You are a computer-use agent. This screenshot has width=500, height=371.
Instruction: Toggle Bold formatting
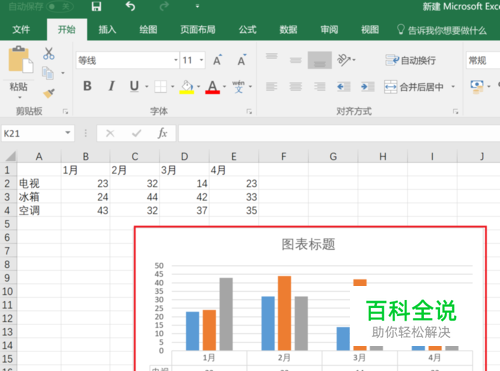(87, 86)
